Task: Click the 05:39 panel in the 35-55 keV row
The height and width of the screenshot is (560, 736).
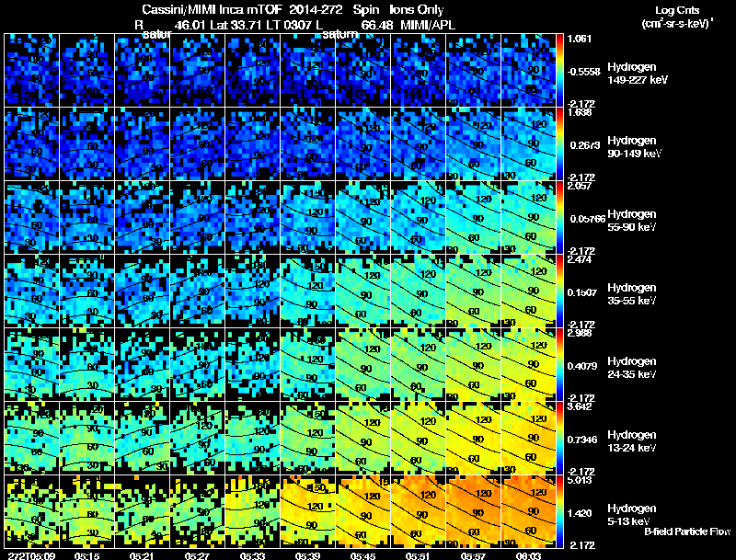Action: pos(308,291)
